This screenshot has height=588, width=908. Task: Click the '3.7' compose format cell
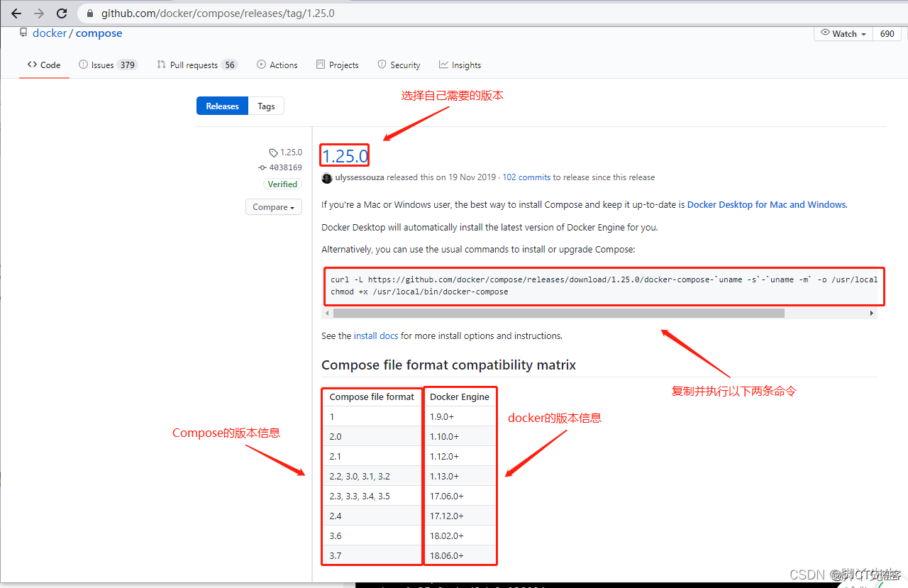[372, 556]
